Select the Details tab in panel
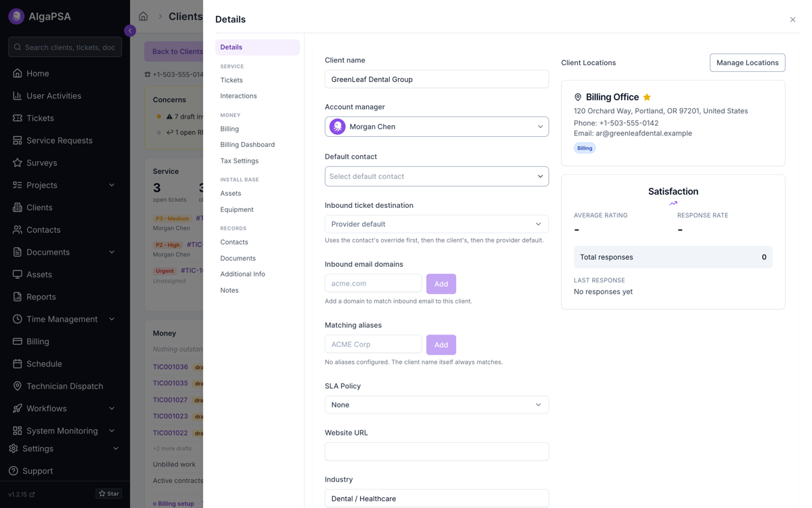 (257, 47)
